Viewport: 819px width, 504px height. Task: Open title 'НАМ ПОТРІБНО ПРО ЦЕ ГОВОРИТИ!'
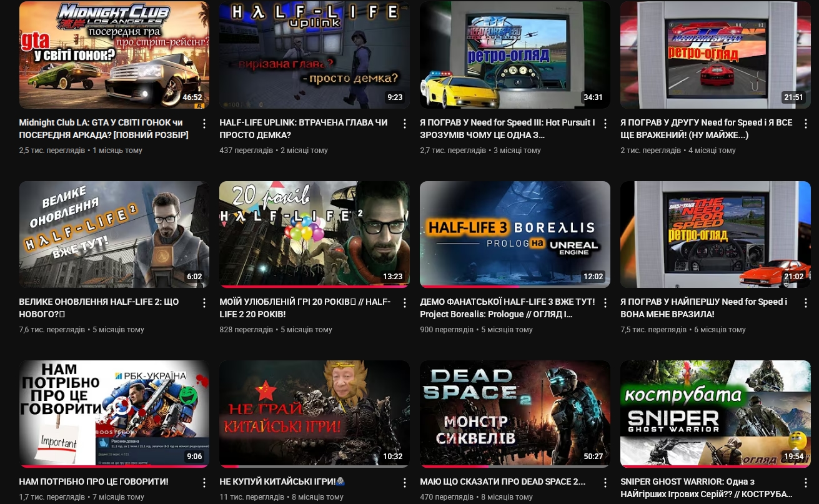pos(94,482)
